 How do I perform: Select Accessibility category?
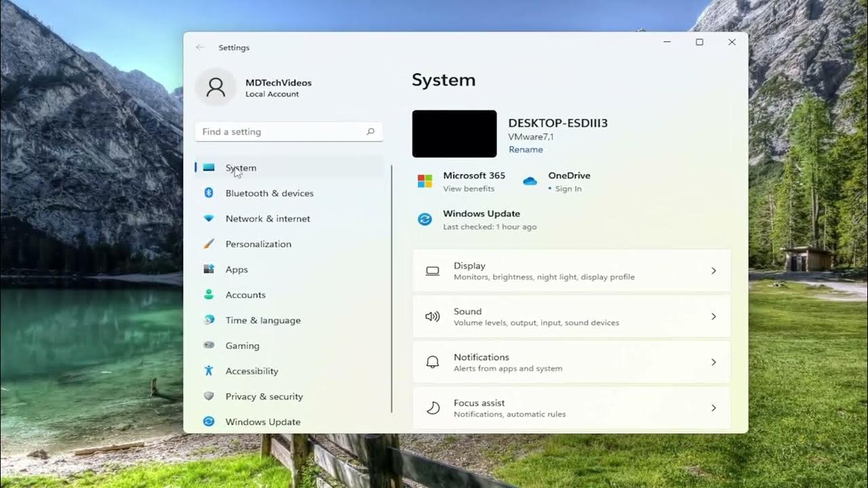290,371
